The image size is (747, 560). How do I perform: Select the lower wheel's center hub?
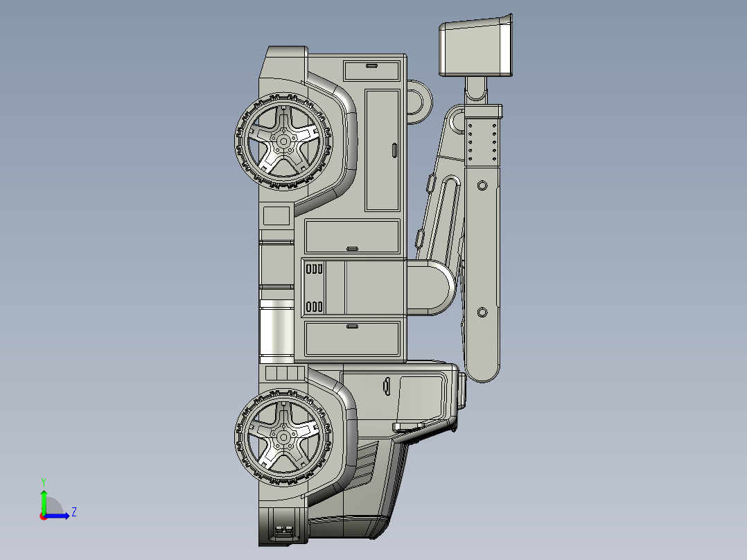coord(283,437)
